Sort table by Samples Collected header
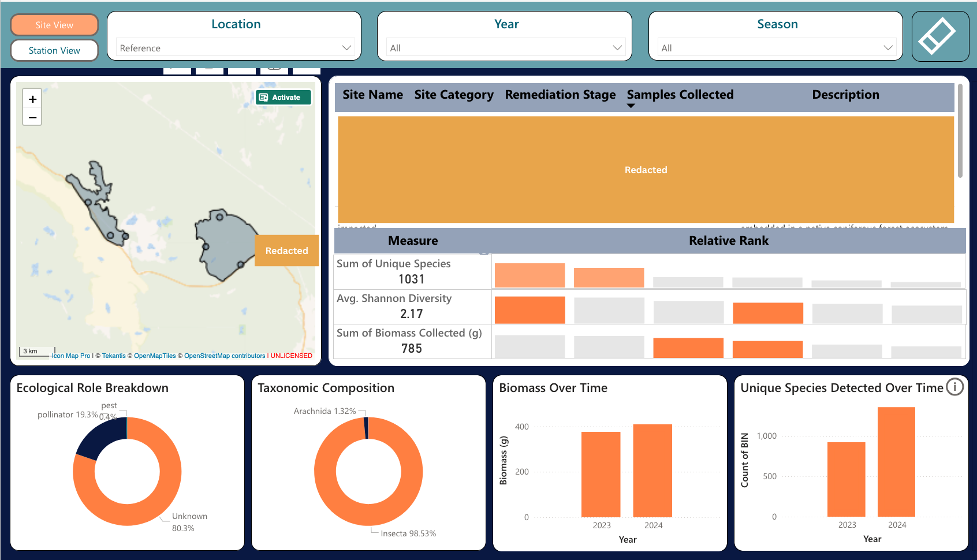 pyautogui.click(x=680, y=95)
